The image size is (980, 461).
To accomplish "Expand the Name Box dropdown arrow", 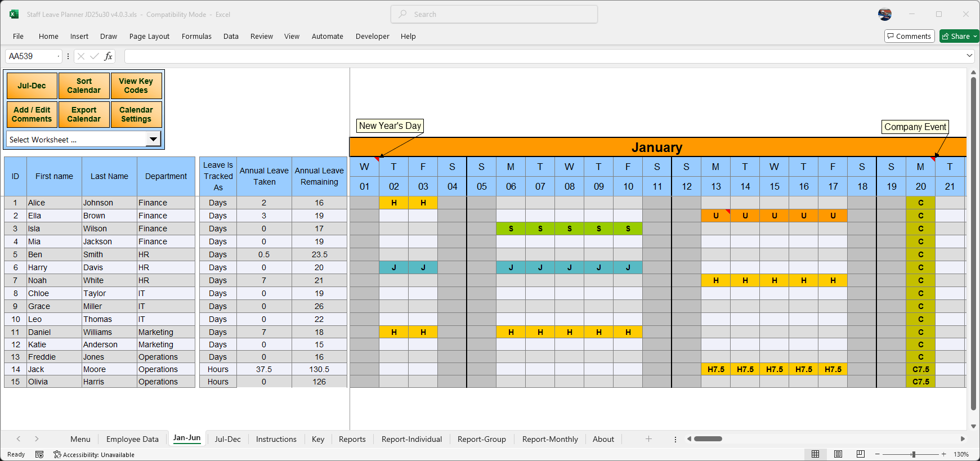I will pyautogui.click(x=58, y=56).
